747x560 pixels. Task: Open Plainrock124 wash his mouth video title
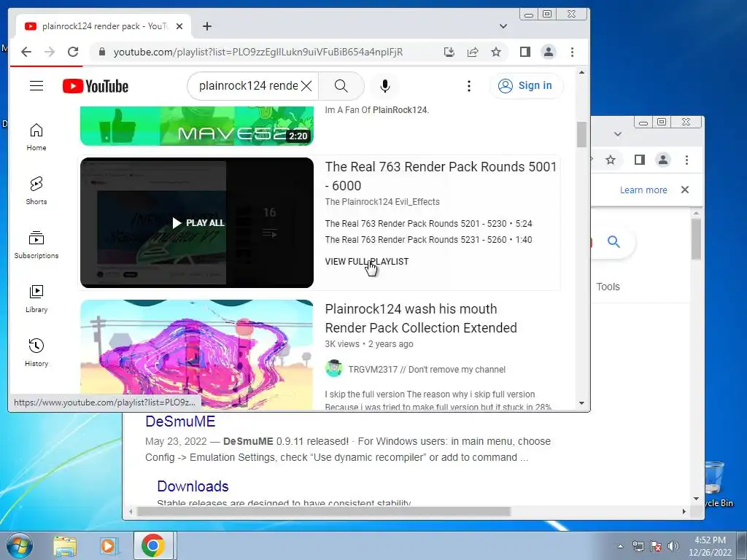coord(421,318)
